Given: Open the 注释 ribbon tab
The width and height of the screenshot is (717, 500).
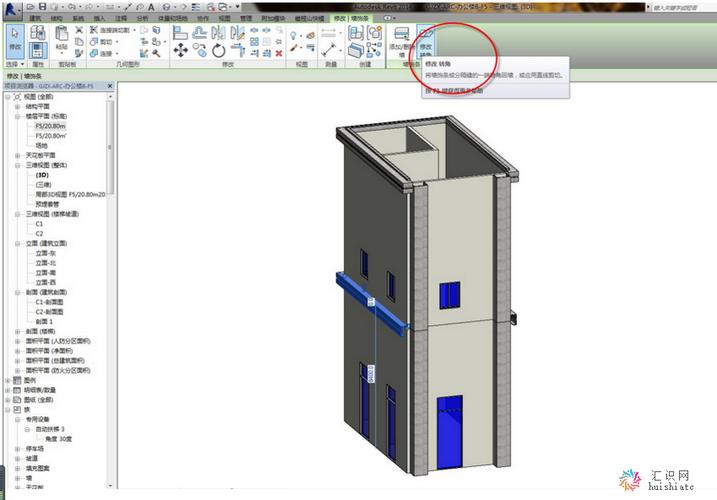Looking at the screenshot, I should point(121,18).
